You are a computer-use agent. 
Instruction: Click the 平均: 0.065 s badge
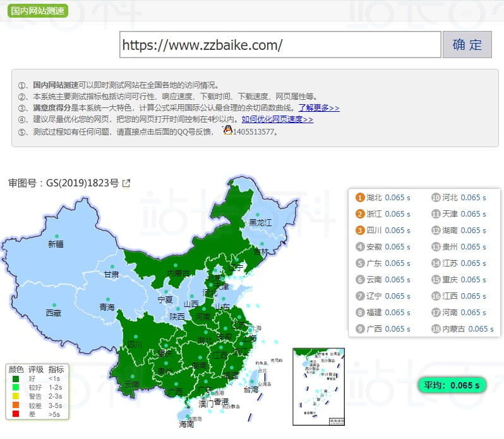click(x=452, y=385)
